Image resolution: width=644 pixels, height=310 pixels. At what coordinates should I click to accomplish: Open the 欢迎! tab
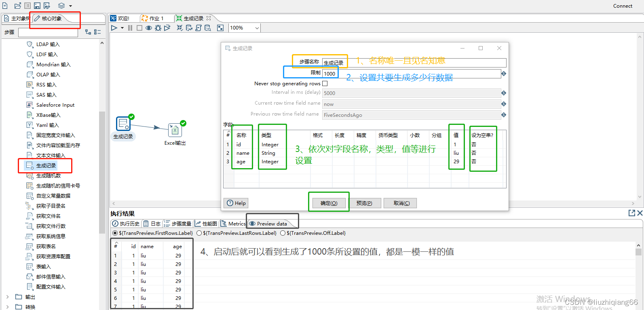(x=120, y=18)
